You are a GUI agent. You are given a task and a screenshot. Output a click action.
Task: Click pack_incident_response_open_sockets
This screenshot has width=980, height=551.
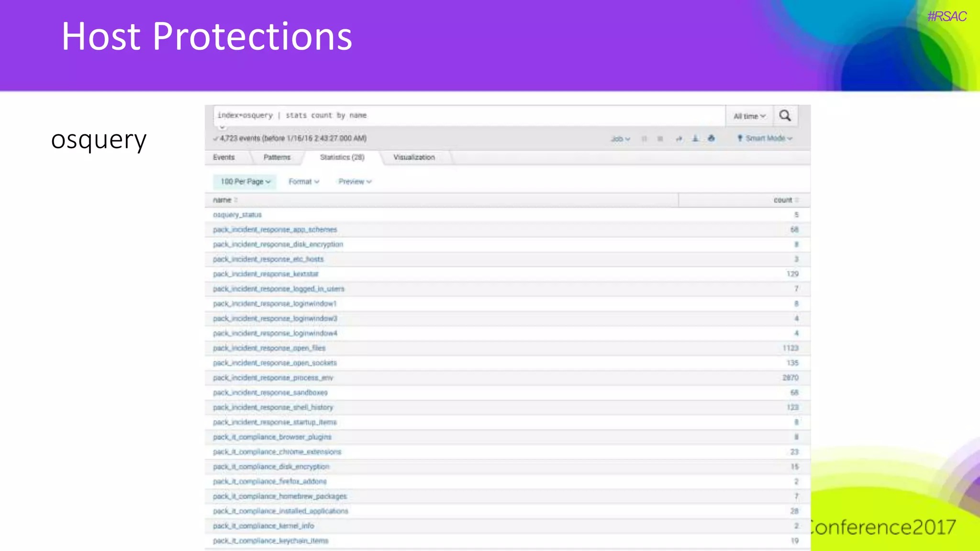(275, 363)
